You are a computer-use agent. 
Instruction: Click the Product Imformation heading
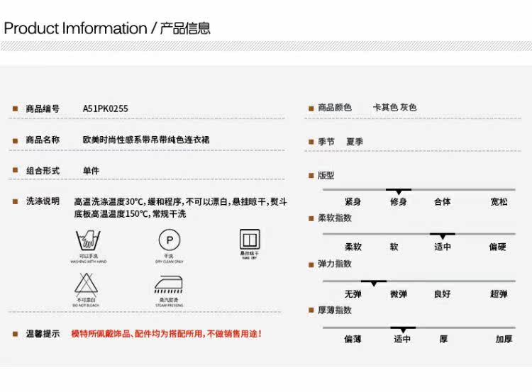(x=107, y=28)
